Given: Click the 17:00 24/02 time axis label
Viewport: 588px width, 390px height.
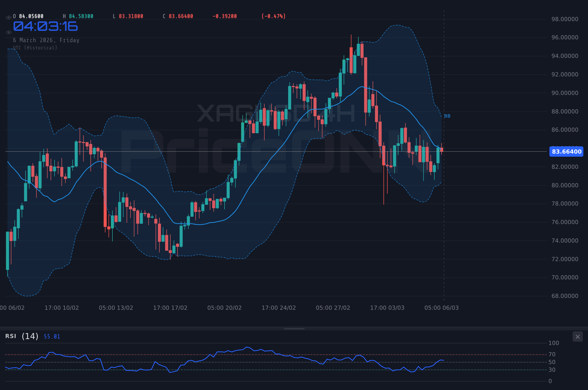Looking at the screenshot, I should point(279,308).
